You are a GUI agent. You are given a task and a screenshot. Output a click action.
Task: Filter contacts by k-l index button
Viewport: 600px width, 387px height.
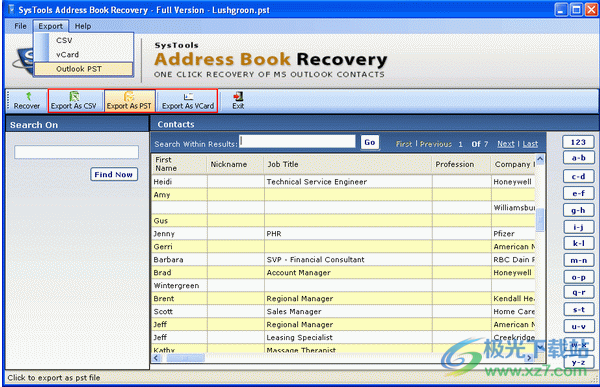click(579, 243)
